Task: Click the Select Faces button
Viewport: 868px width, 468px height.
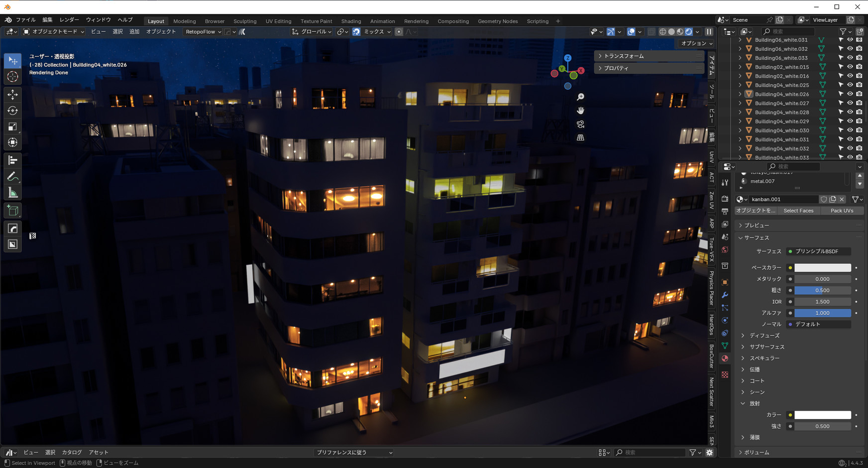Action: point(798,211)
